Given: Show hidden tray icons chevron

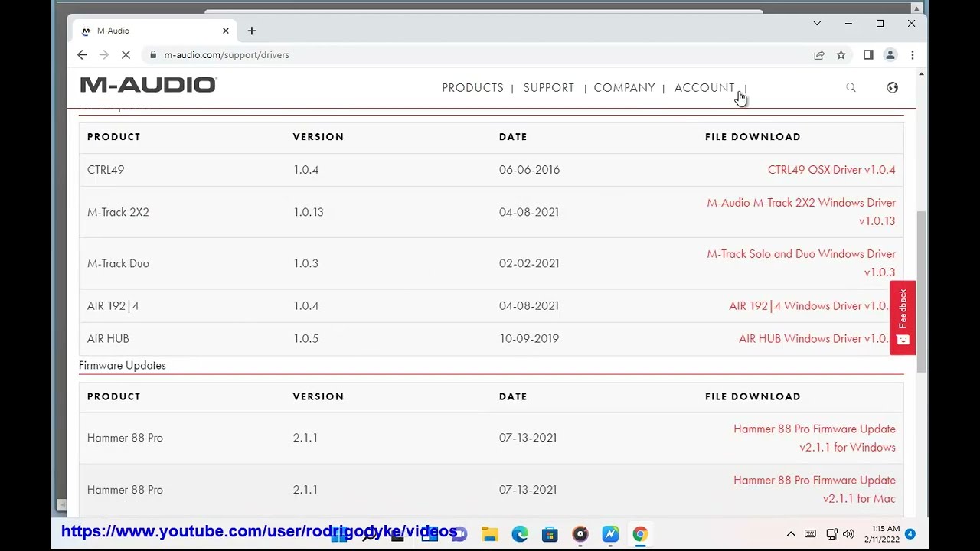Looking at the screenshot, I should (x=791, y=534).
